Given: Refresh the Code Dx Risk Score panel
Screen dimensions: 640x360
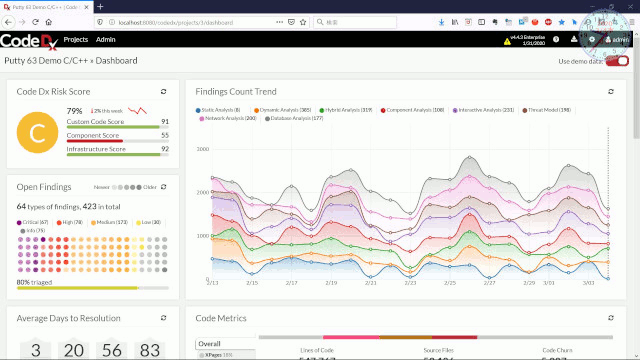Looking at the screenshot, I should (163, 91).
